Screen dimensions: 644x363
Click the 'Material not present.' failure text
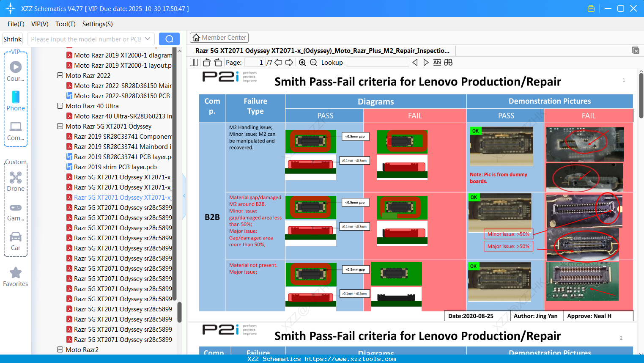click(x=253, y=265)
